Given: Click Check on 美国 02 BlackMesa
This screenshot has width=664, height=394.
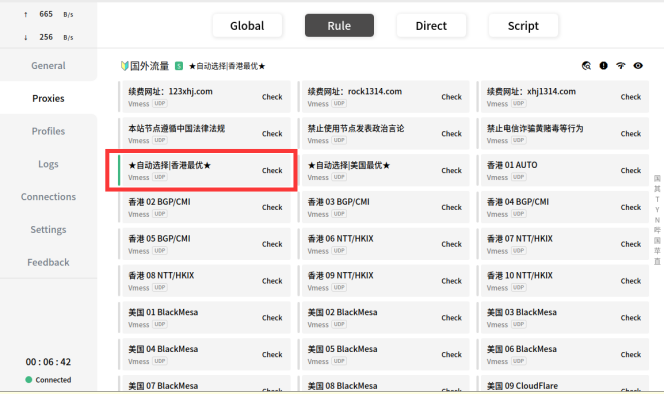Looking at the screenshot, I should click(x=451, y=318).
